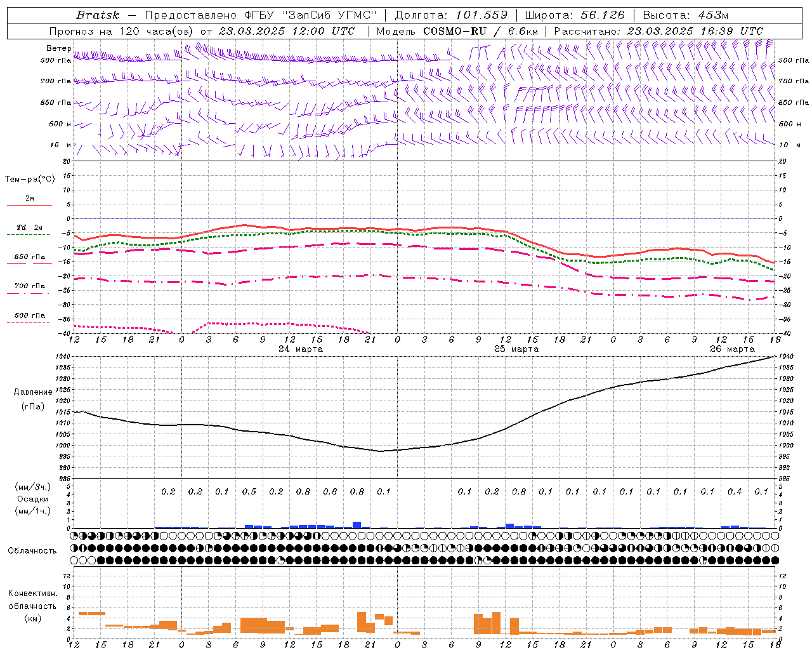812x650 pixels.
Task: Click the "26 марта" date label
Action: click(732, 349)
